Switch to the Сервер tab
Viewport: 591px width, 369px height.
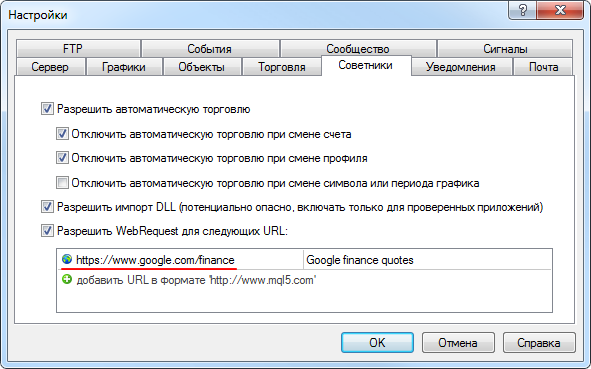50,67
